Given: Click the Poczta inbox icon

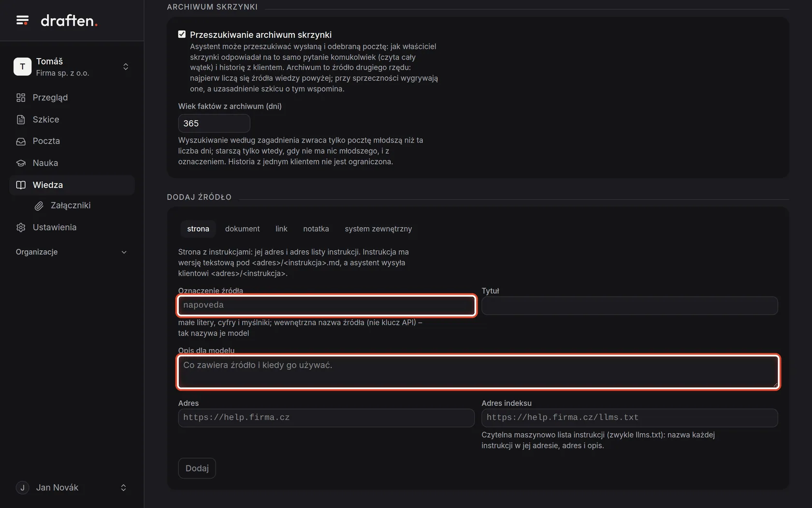Looking at the screenshot, I should (x=21, y=141).
